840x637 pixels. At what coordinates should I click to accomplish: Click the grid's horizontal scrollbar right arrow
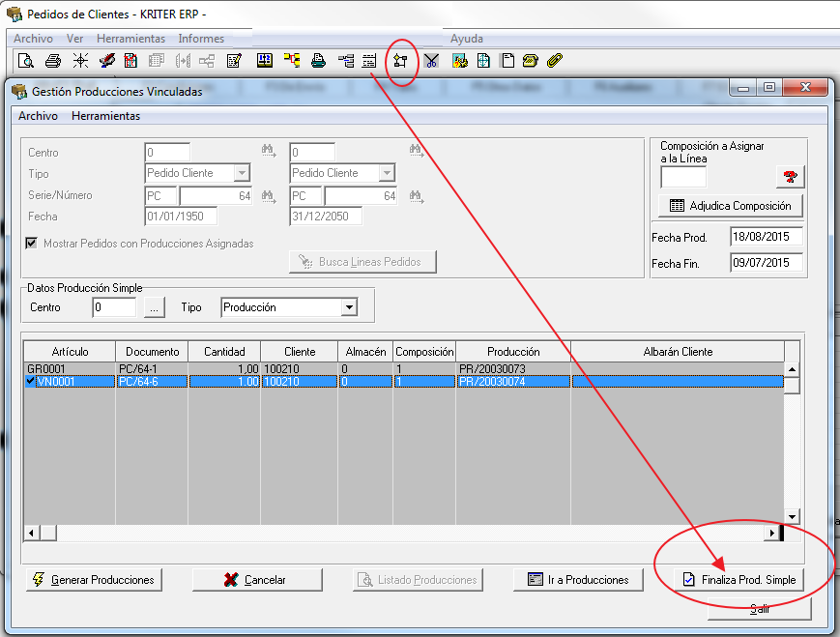point(771,533)
